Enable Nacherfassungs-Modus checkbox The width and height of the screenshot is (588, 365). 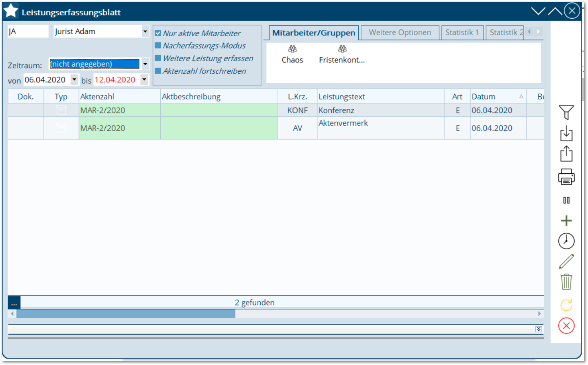158,46
